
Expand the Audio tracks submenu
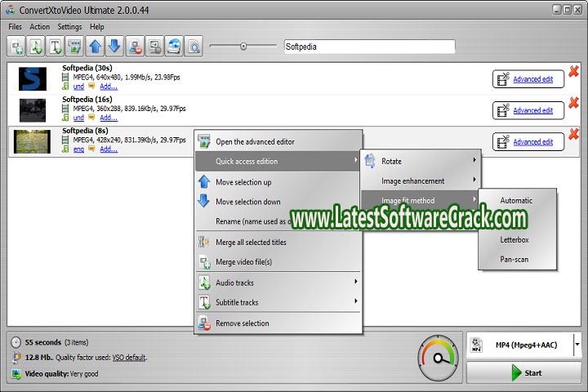coord(278,283)
